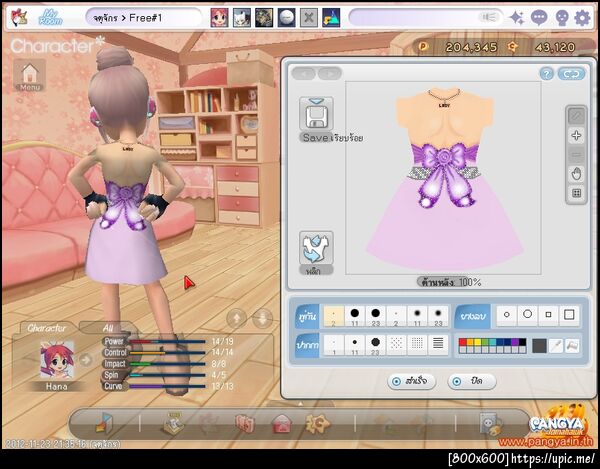Click the สำเร็จ confirm button
The height and width of the screenshot is (469, 600).
pyautogui.click(x=411, y=381)
